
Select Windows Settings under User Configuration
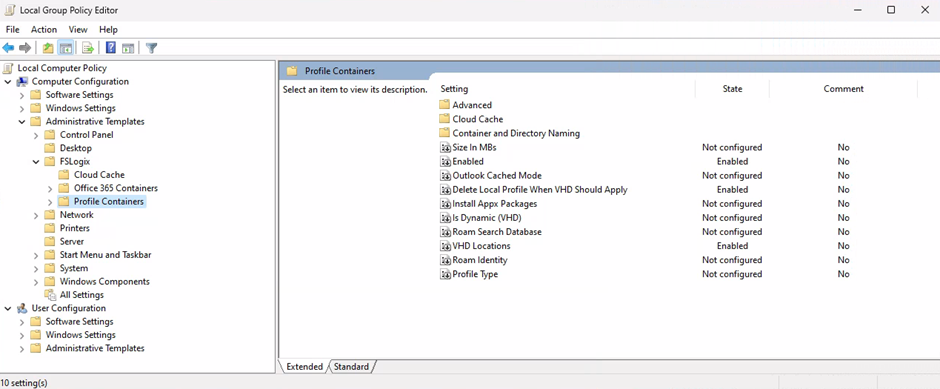[80, 335]
